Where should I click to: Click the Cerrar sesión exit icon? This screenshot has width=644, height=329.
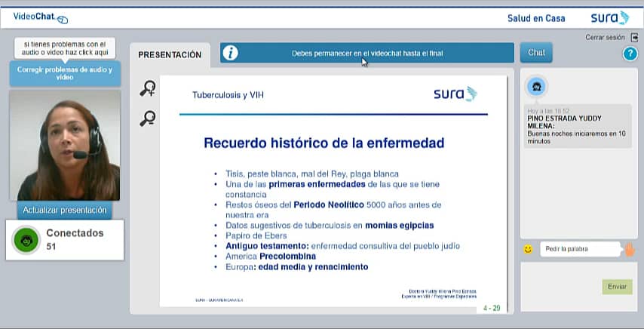coord(635,38)
